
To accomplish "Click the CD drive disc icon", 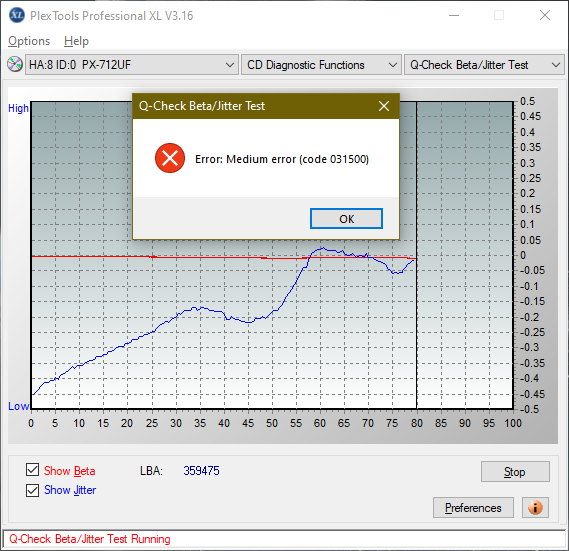I will [15, 65].
